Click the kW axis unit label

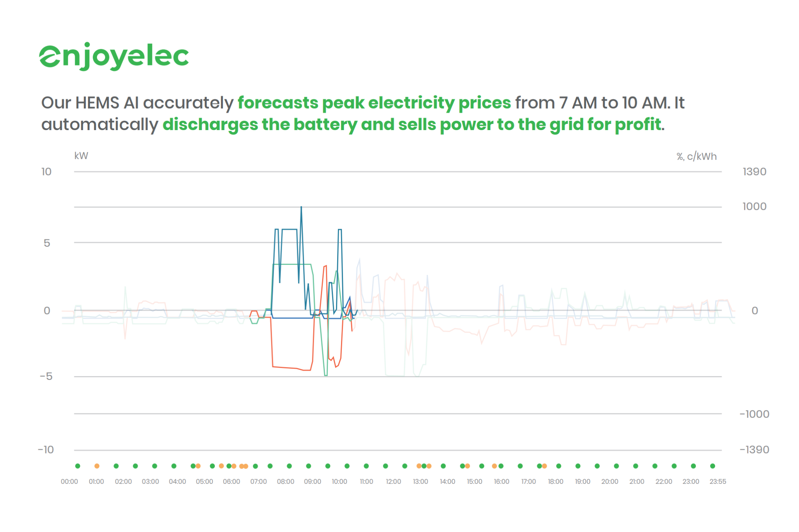click(81, 156)
